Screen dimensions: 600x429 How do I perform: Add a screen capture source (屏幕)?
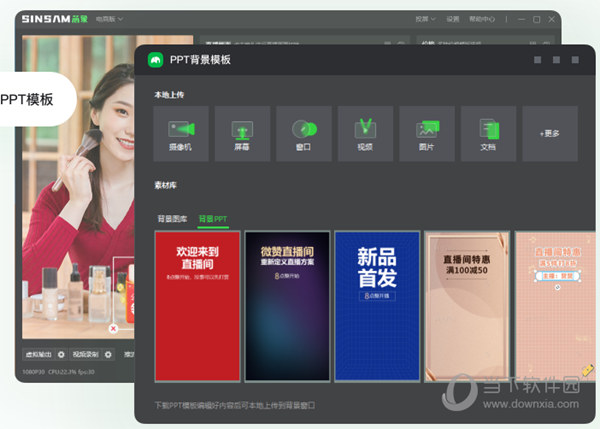point(242,134)
